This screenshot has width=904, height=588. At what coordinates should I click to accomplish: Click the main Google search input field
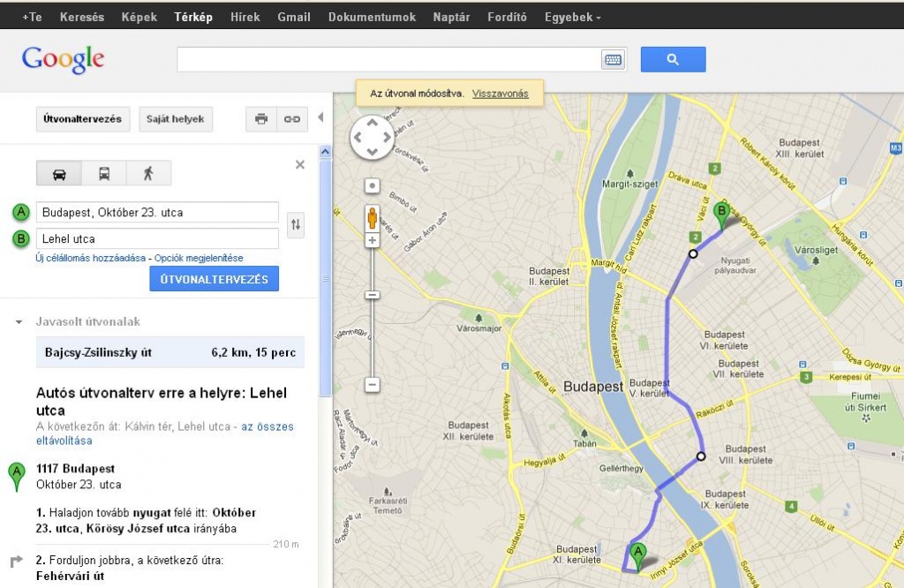389,59
